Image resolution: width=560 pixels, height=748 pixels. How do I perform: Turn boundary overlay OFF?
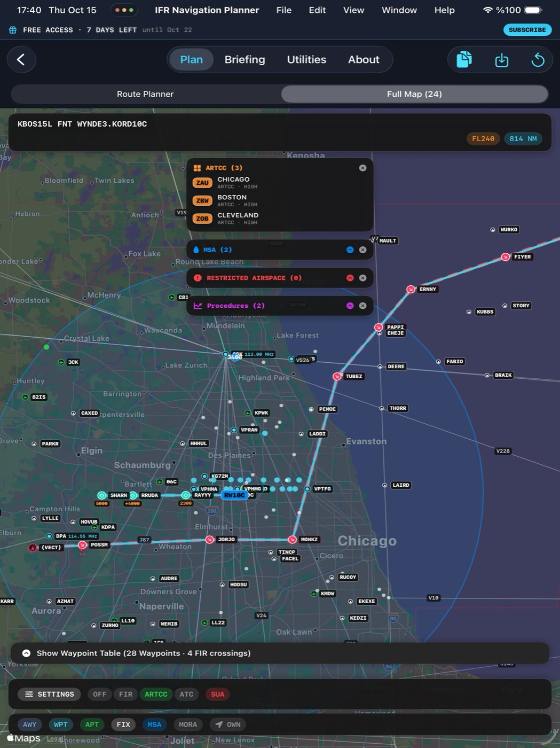tap(99, 694)
